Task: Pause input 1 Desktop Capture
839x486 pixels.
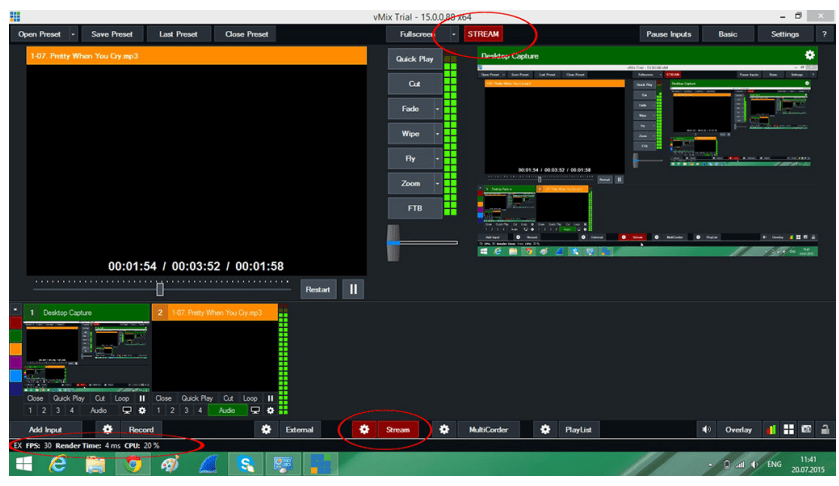Action: tap(142, 398)
